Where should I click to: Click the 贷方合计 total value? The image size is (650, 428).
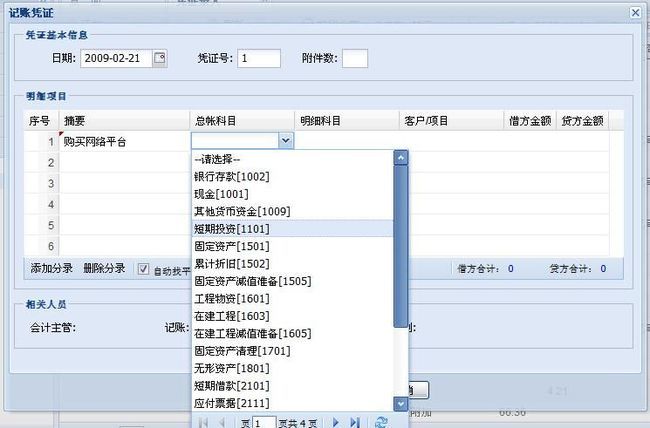pyautogui.click(x=603, y=269)
